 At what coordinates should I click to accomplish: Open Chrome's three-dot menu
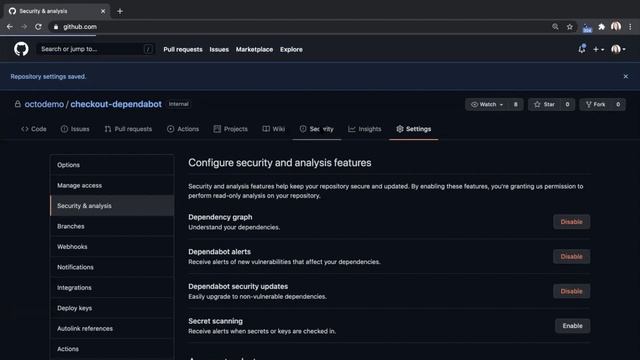coord(630,27)
